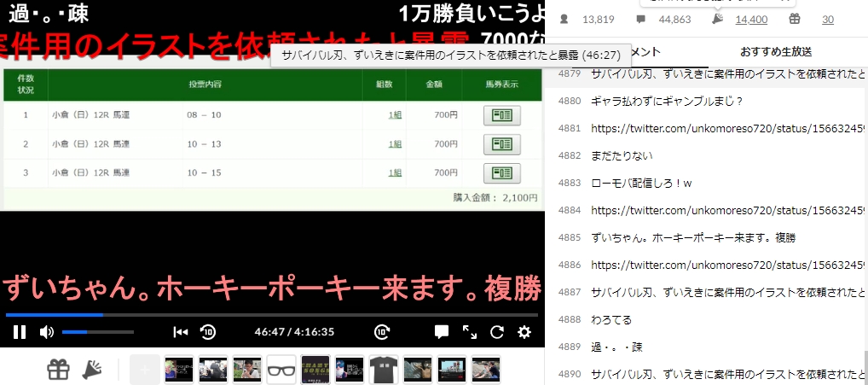The height and width of the screenshot is (385, 868).
Task: Pause the video playback
Action: 19,332
